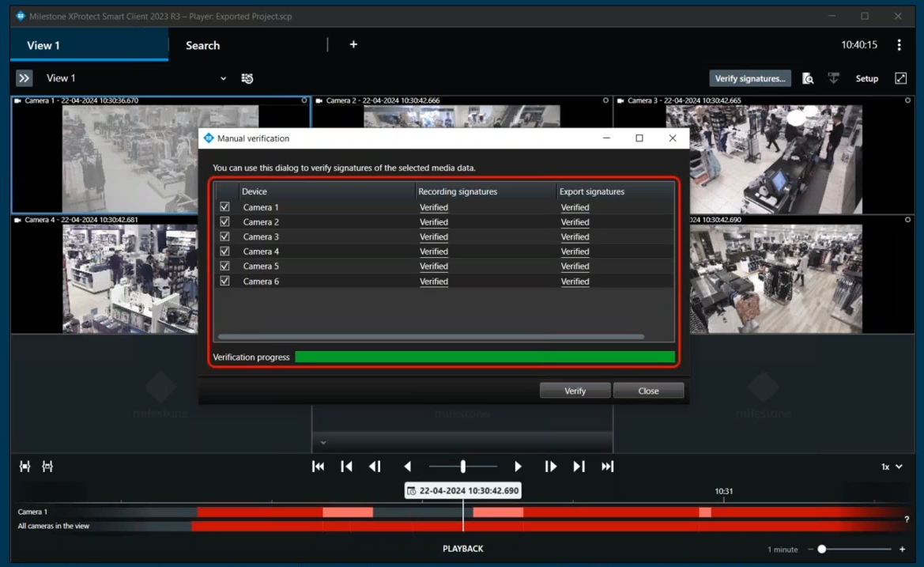
Task: Play in reverse on the timeline
Action: pyautogui.click(x=408, y=467)
